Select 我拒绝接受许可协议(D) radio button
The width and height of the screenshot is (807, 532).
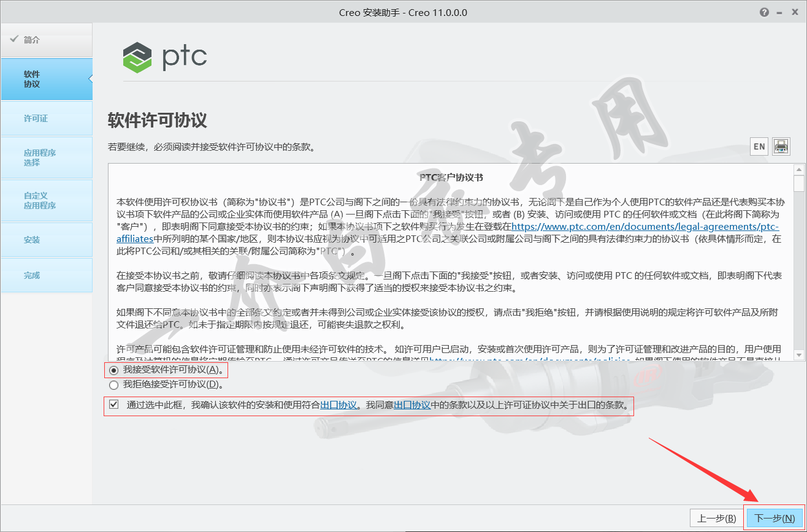pos(113,385)
